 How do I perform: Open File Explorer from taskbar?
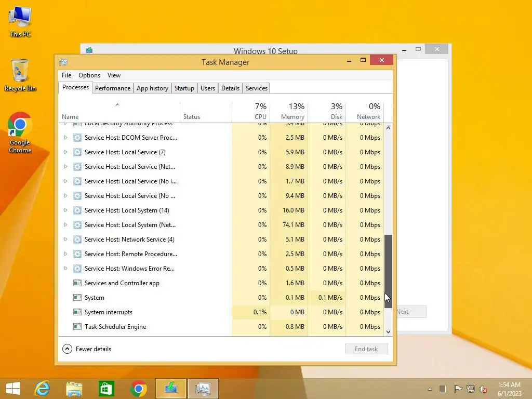pyautogui.click(x=74, y=389)
